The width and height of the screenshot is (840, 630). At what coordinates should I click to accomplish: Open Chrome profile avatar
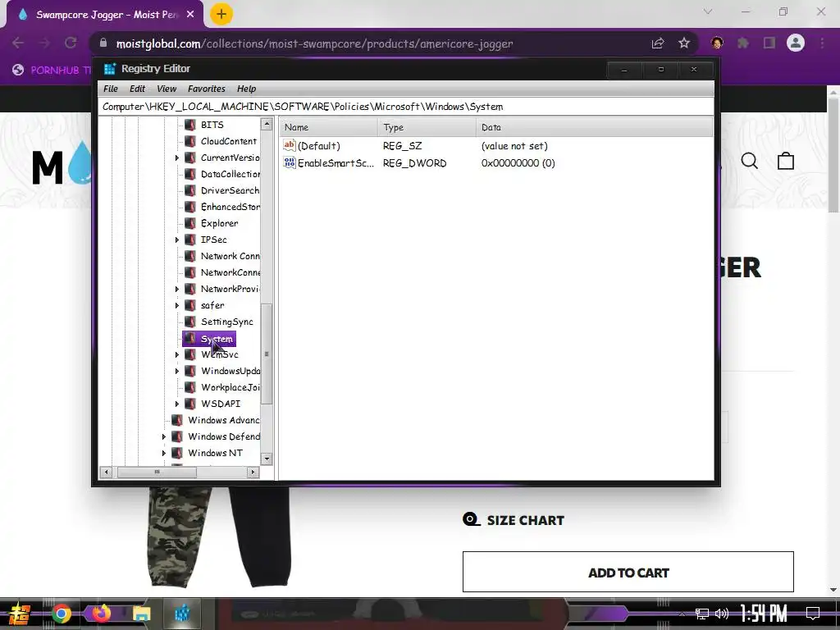(796, 43)
